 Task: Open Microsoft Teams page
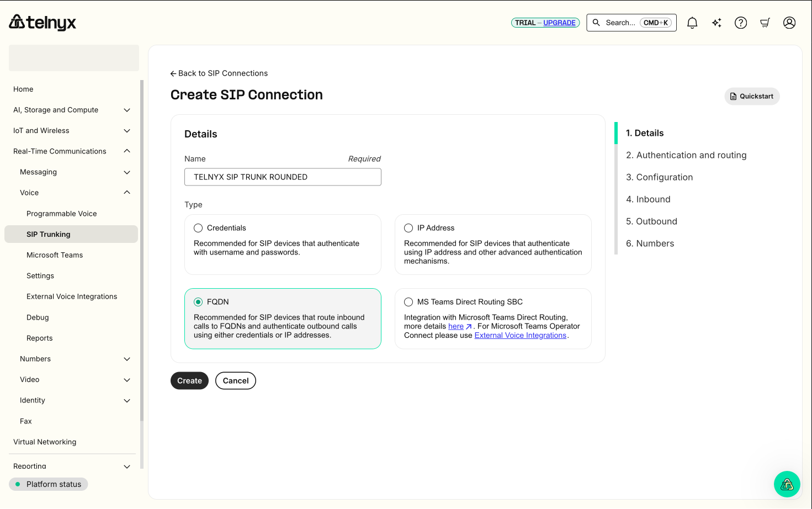(55, 255)
